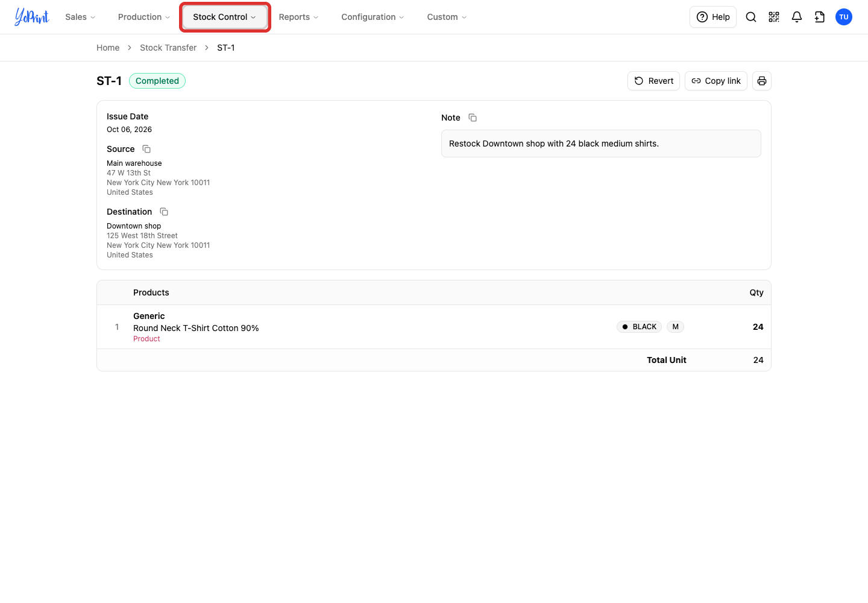Open the notifications bell

797,17
